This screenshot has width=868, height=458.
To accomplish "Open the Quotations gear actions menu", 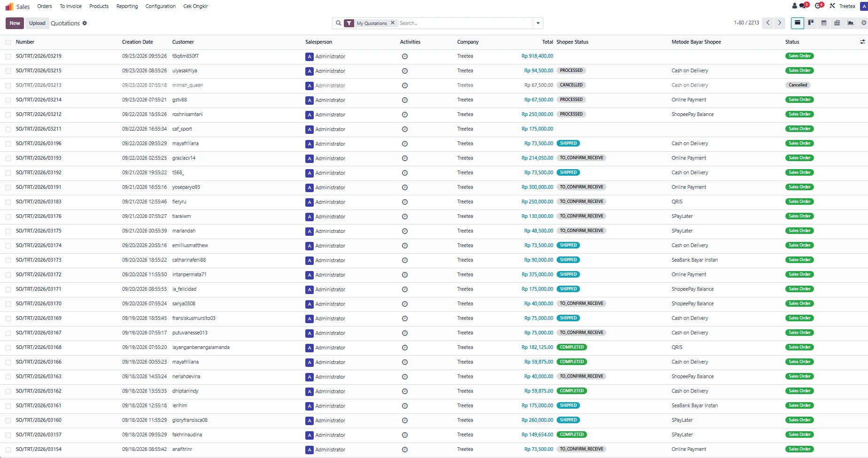I will 85,23.
